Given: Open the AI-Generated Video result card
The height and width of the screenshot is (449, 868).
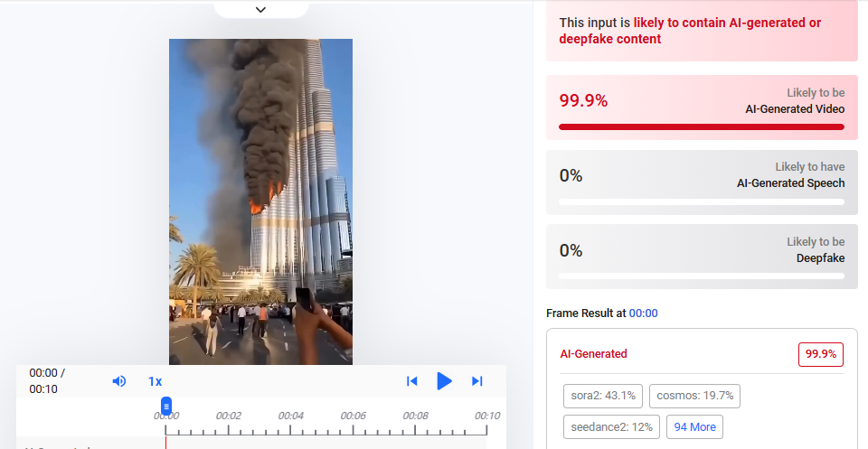Looking at the screenshot, I should pos(702,108).
